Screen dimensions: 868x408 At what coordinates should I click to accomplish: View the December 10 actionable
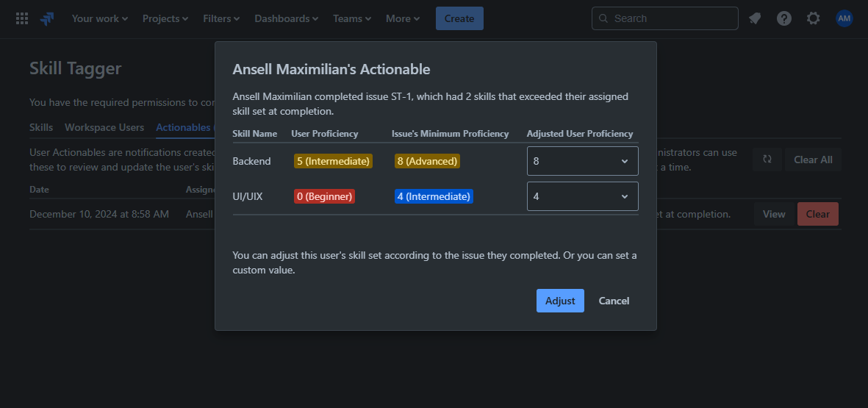click(774, 214)
